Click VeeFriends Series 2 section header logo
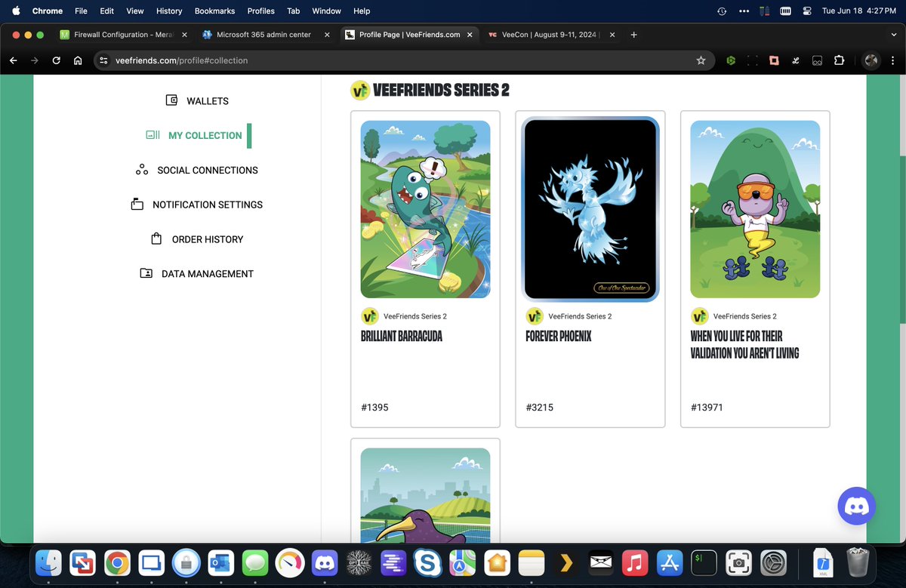This screenshot has width=906, height=588. point(360,91)
